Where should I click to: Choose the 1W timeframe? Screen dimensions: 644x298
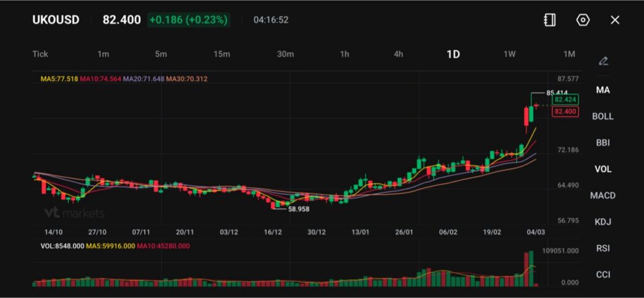[x=509, y=54]
